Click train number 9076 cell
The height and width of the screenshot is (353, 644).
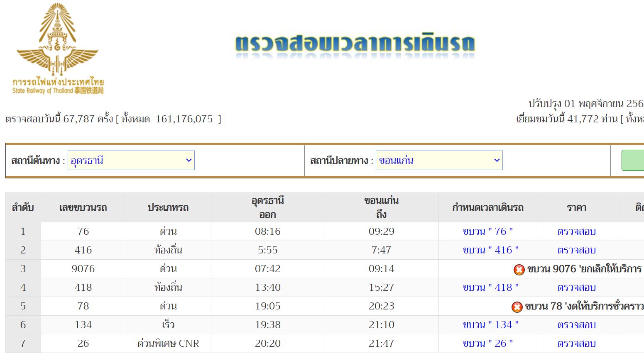point(83,269)
